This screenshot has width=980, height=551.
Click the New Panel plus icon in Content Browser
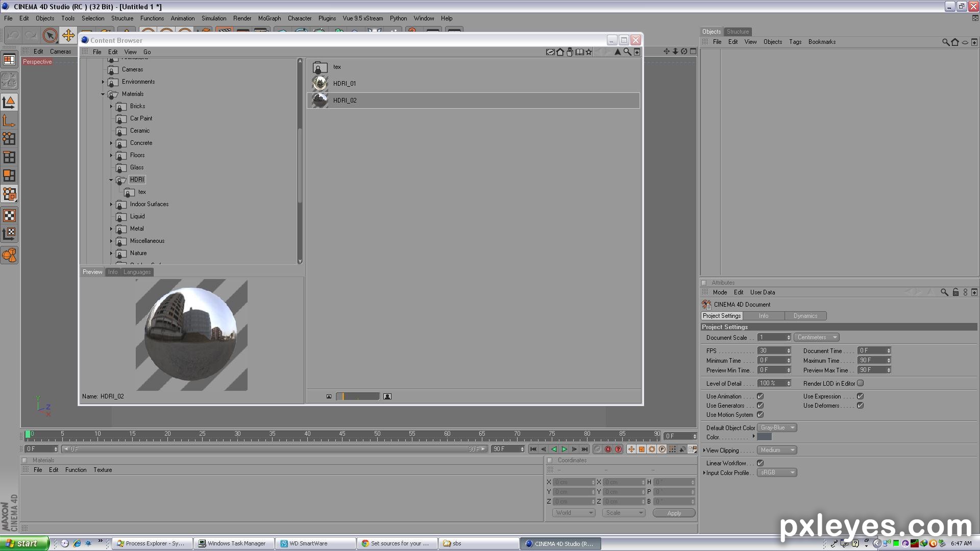pyautogui.click(x=637, y=52)
